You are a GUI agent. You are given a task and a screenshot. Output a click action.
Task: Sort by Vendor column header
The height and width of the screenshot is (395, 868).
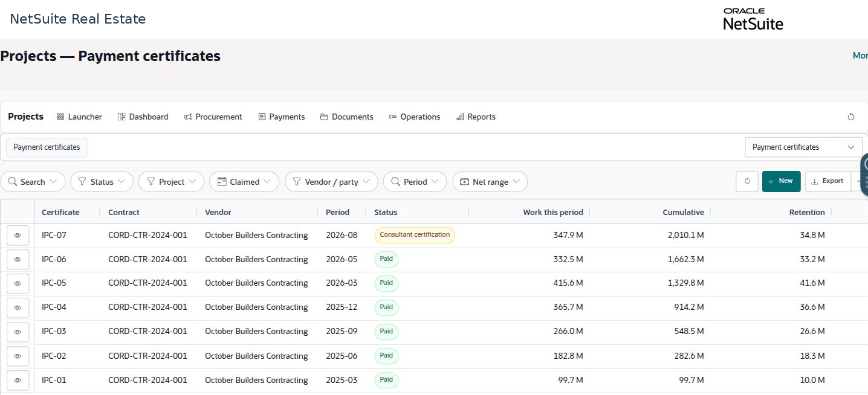pyautogui.click(x=218, y=212)
